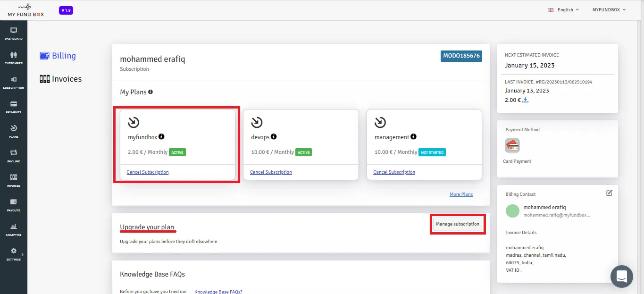644x294 pixels.
Task: Open the chat support widget
Action: [x=621, y=276]
